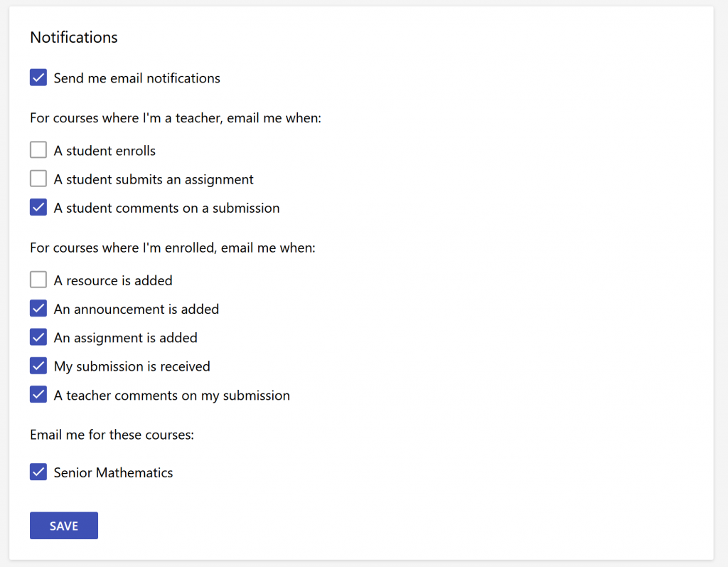Uncheck "A teacher comments on my submission"
This screenshot has width=728, height=567.
(38, 393)
